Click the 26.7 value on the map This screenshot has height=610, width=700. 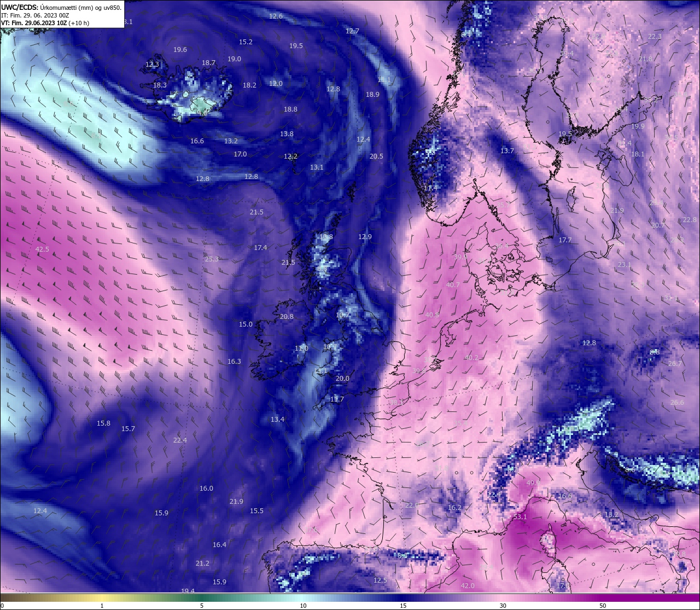[x=675, y=364]
